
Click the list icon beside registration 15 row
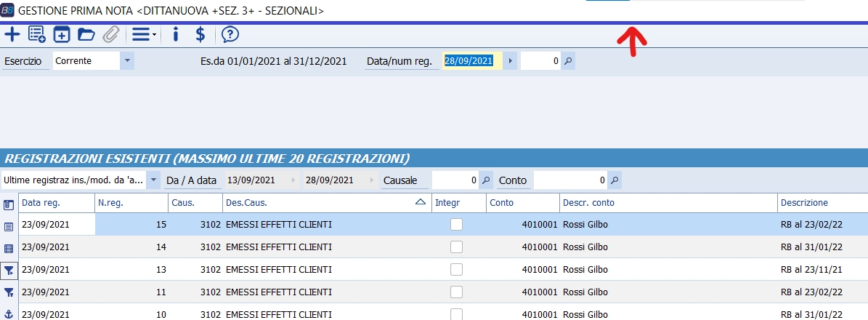(x=8, y=226)
